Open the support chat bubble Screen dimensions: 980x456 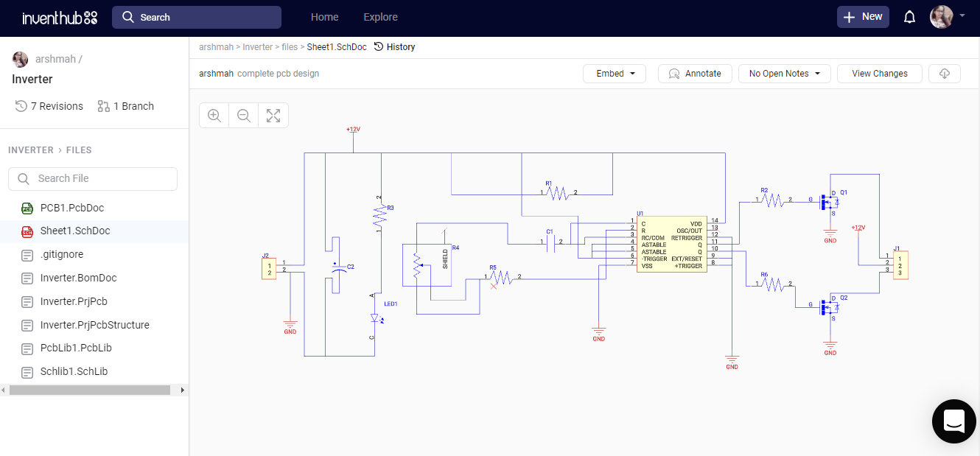[953, 421]
